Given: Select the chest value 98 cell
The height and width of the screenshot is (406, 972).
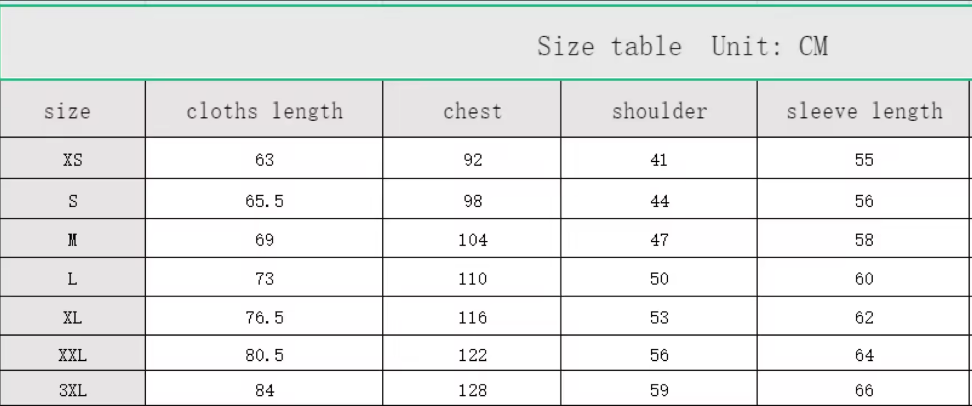Looking at the screenshot, I should [472, 201].
